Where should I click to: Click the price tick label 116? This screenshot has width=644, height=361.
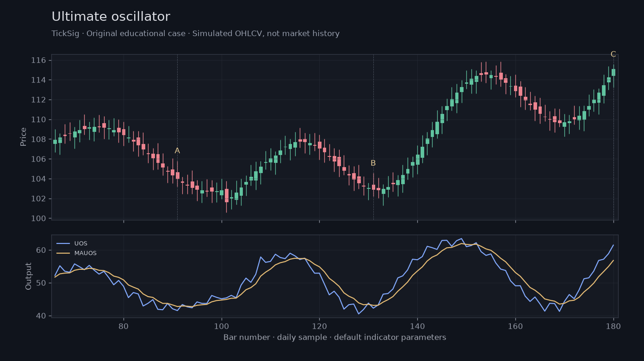click(x=39, y=60)
